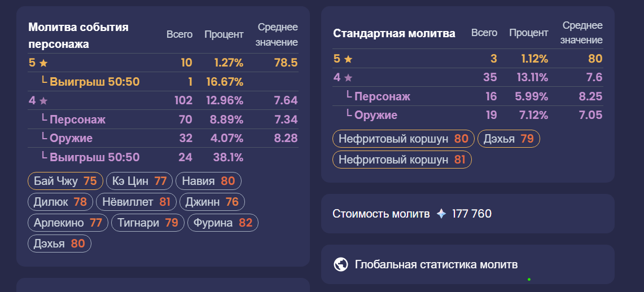This screenshot has width=644, height=292.
Task: Click the Фурина 82 pull chip
Action: (222, 223)
